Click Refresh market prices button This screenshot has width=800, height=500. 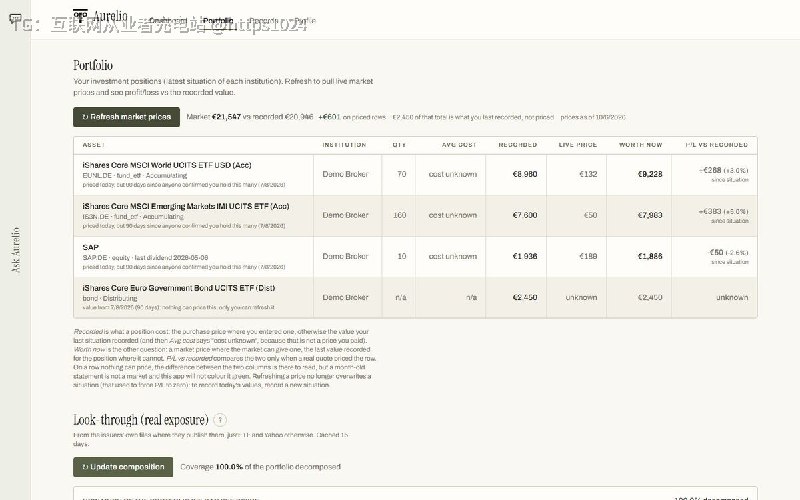point(127,117)
